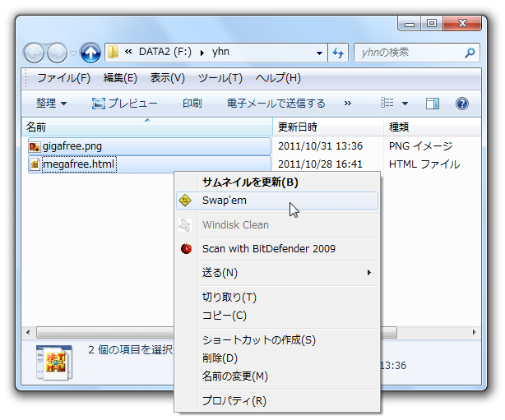Choose 切り取り(T) cut option
Screen dimensions: 505x420
click(x=277, y=298)
